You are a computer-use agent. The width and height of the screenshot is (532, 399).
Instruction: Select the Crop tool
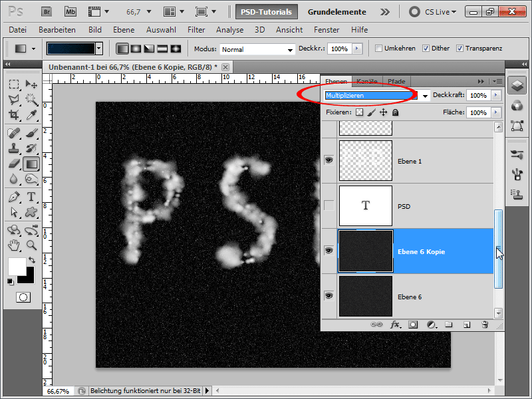pyautogui.click(x=14, y=115)
